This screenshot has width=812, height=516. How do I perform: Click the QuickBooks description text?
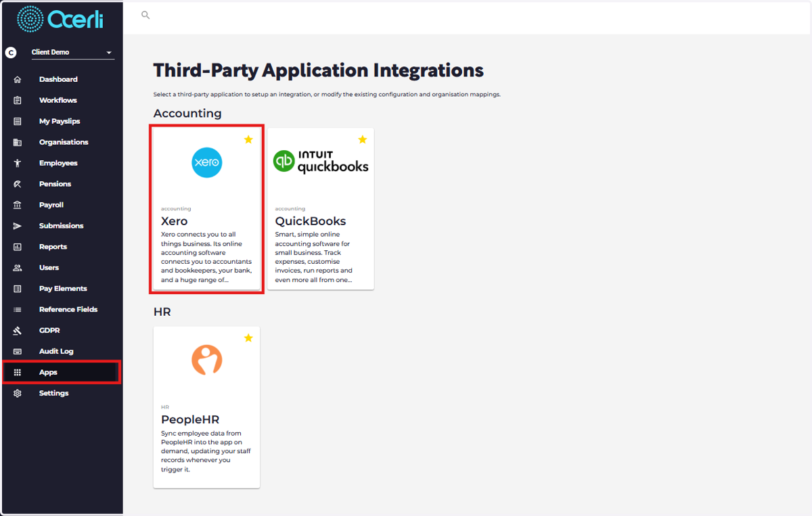point(315,257)
